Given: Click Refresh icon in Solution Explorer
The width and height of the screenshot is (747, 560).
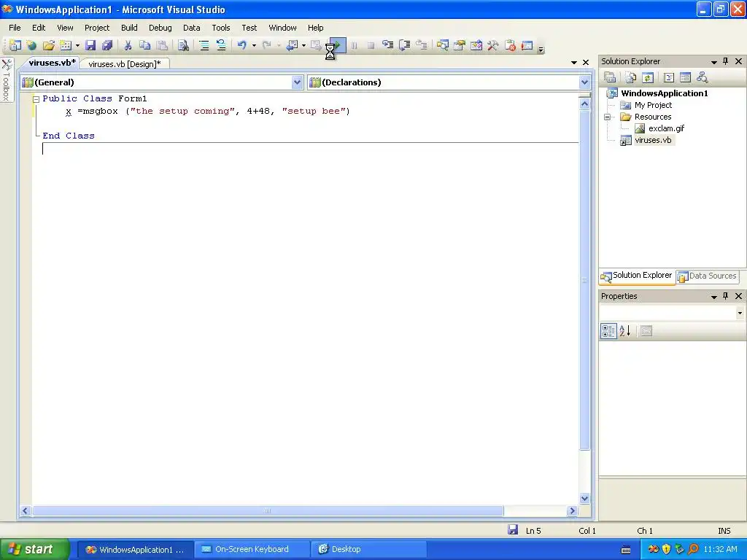Looking at the screenshot, I should pyautogui.click(x=648, y=77).
